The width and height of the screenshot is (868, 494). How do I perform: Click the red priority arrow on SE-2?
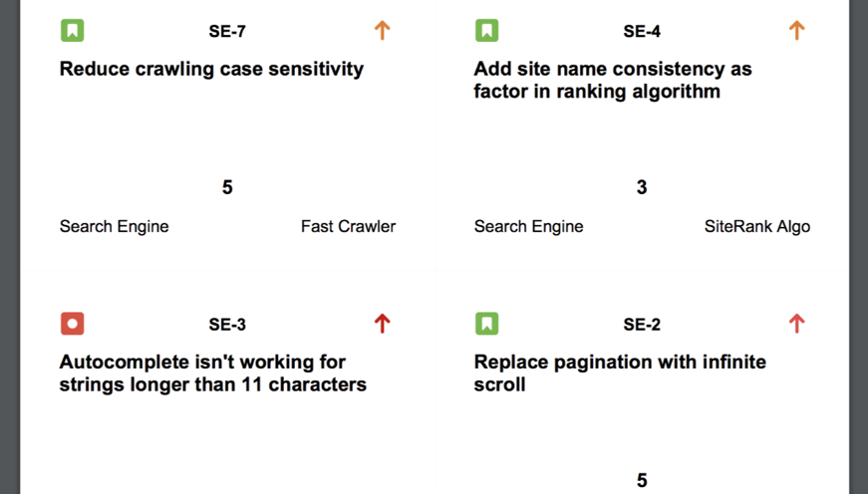[x=796, y=324]
